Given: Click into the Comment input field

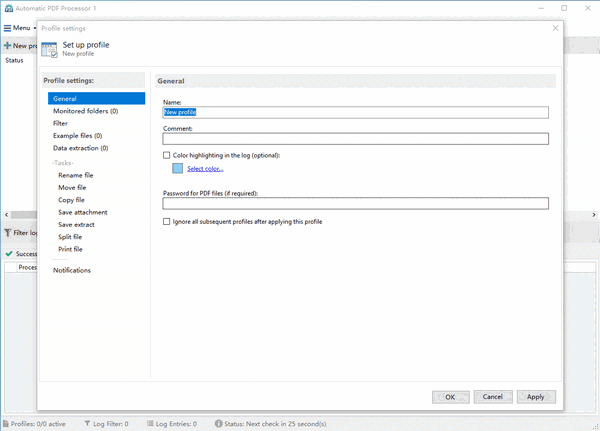Looking at the screenshot, I should click(355, 139).
